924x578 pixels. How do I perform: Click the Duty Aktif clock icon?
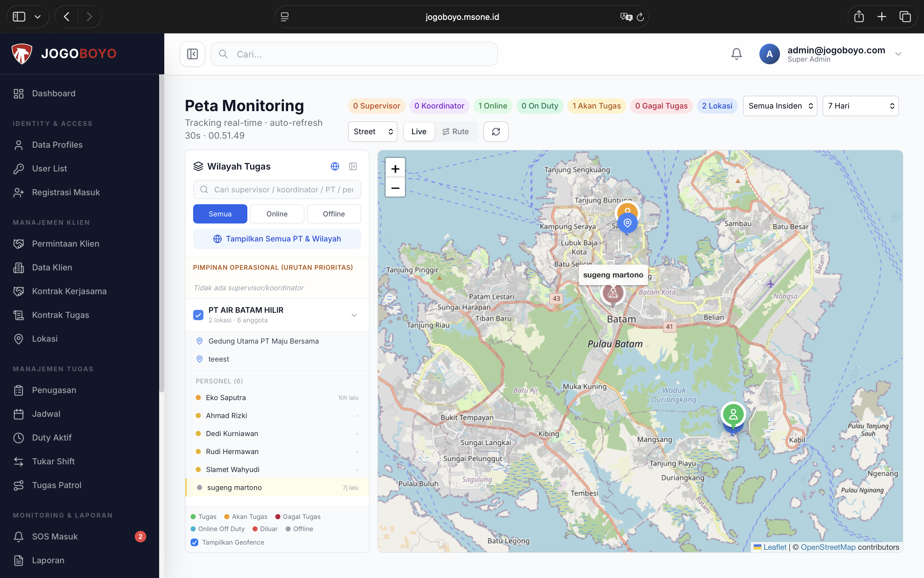pos(19,438)
